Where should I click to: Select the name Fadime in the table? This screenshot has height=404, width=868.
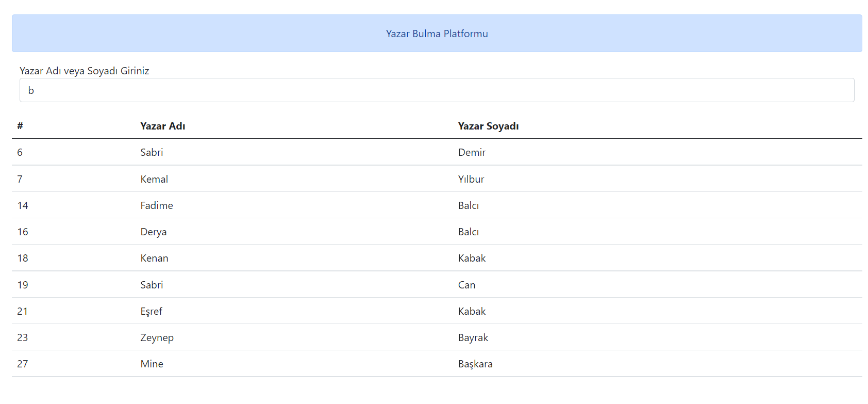point(157,205)
